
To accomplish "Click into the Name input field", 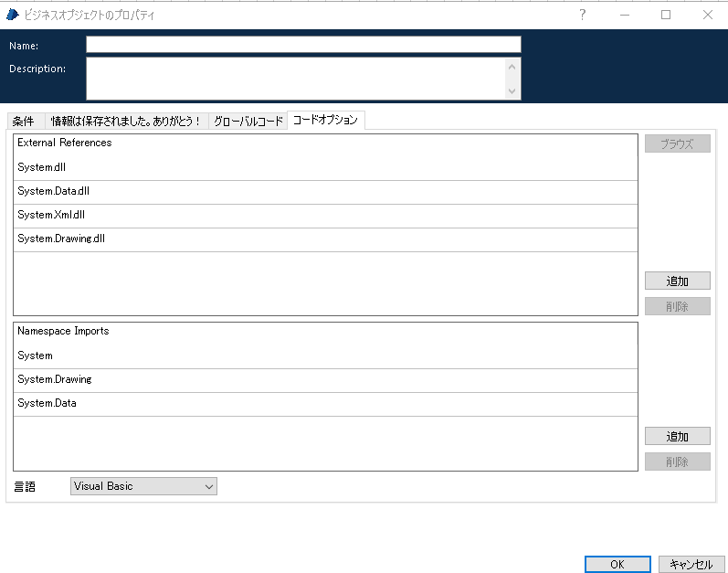I will (x=303, y=45).
